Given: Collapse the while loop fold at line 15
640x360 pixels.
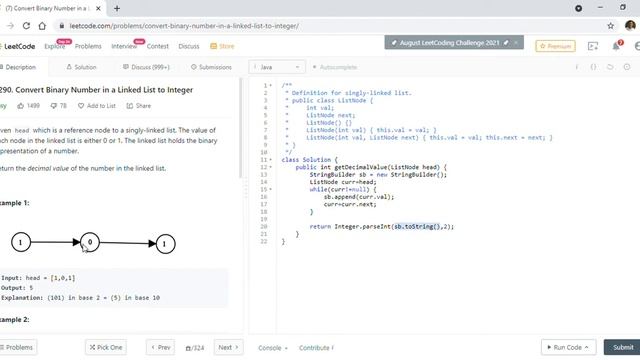Looking at the screenshot, I should point(271,189).
